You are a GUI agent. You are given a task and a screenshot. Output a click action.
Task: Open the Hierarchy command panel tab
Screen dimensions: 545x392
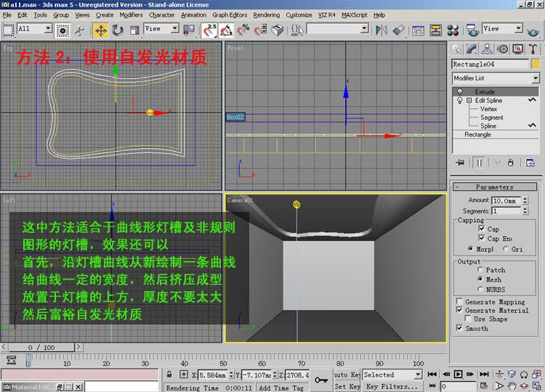(487, 49)
